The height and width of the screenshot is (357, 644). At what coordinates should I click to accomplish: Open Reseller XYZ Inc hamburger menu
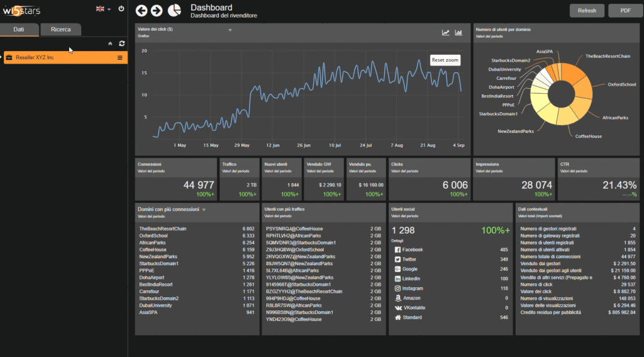120,58
